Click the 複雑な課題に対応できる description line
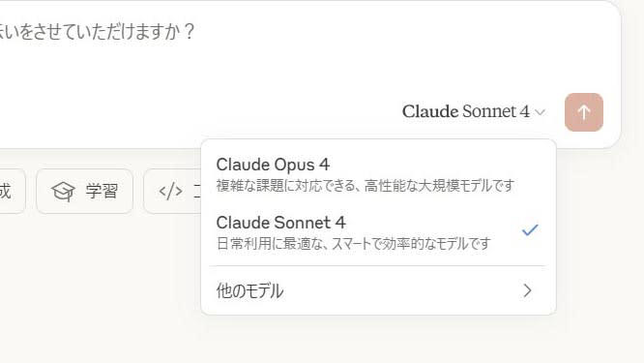Image resolution: width=644 pixels, height=363 pixels. tap(366, 186)
